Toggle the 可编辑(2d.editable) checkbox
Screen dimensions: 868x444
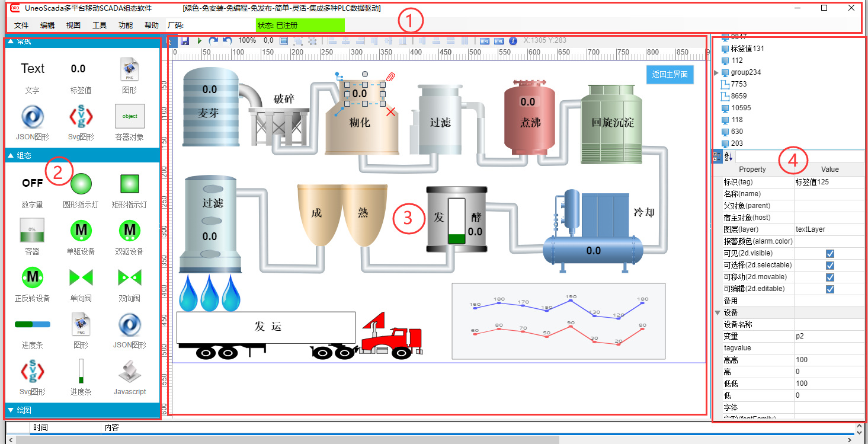click(x=830, y=289)
